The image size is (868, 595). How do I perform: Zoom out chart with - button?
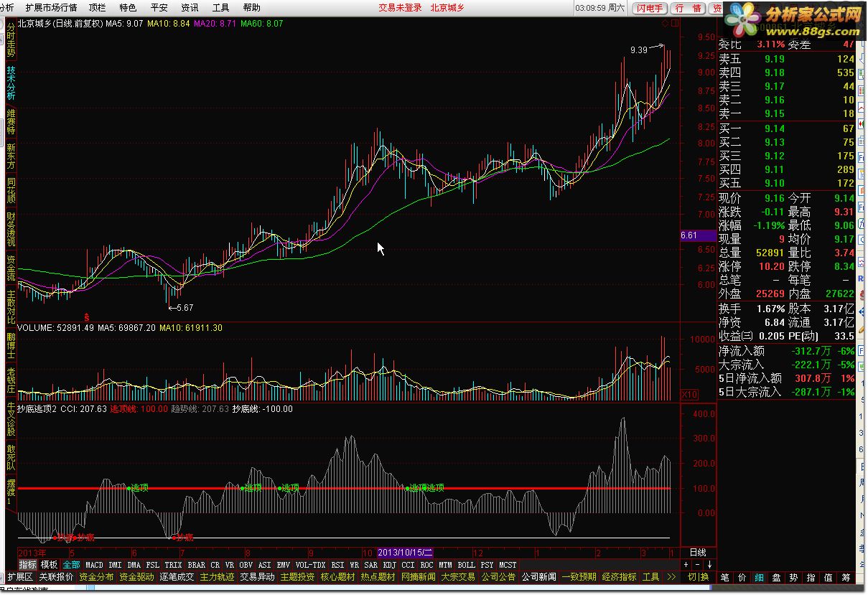[x=697, y=565]
